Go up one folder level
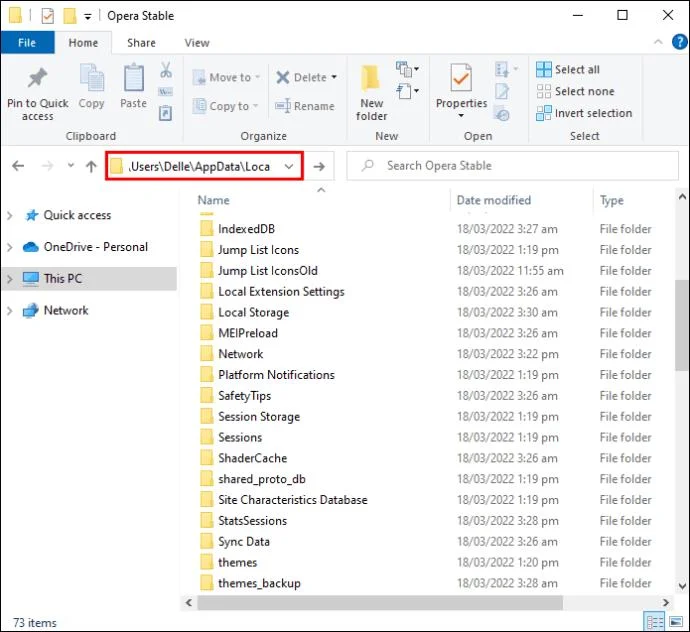This screenshot has height=632, width=690. click(91, 166)
